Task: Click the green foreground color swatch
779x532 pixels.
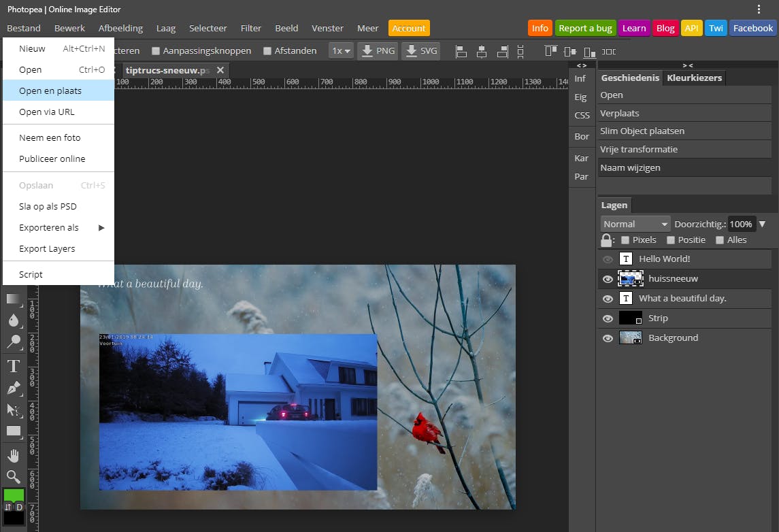Action: point(13,495)
